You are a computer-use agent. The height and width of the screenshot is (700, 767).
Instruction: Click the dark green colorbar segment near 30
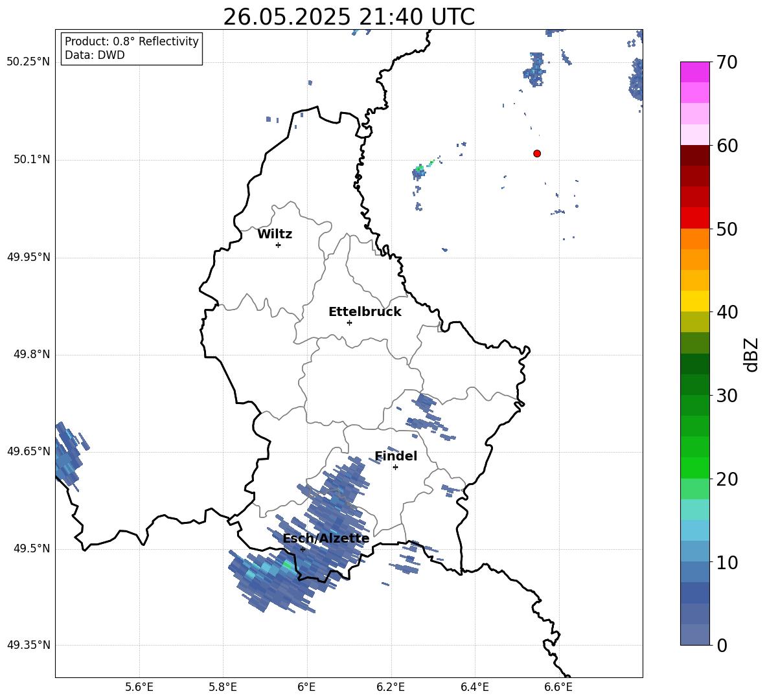(x=694, y=384)
